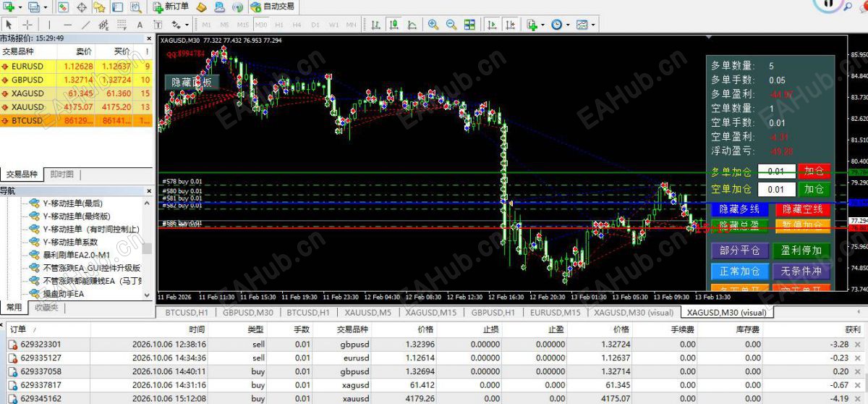Click 新订单 new order button

tap(171, 7)
